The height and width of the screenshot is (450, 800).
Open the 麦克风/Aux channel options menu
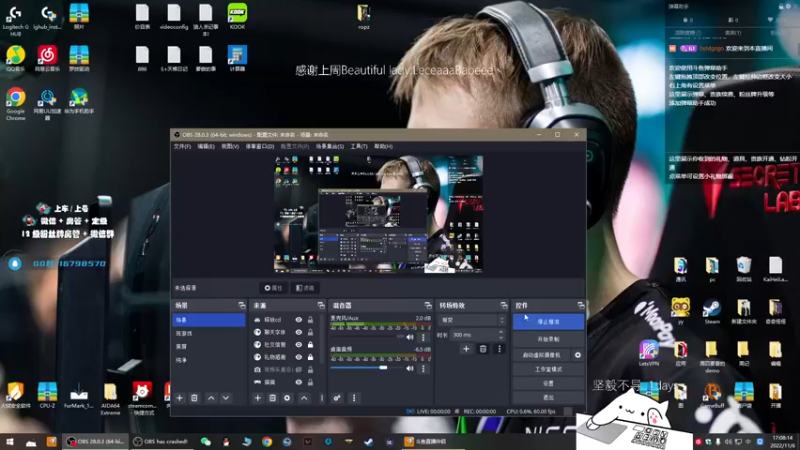point(423,337)
